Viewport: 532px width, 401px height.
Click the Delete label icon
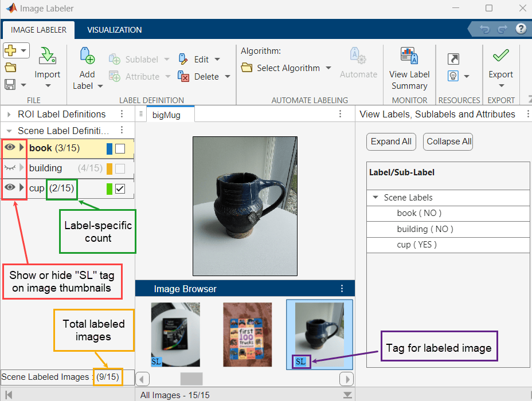(x=183, y=76)
